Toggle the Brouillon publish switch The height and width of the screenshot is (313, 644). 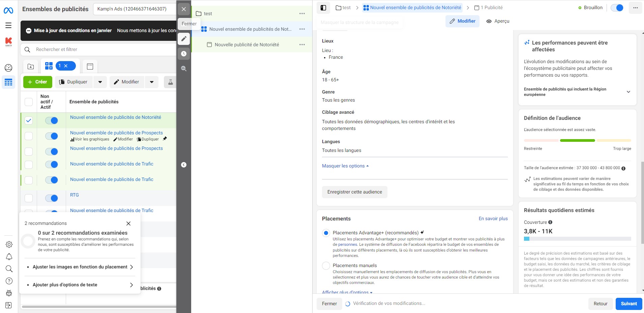pyautogui.click(x=617, y=8)
